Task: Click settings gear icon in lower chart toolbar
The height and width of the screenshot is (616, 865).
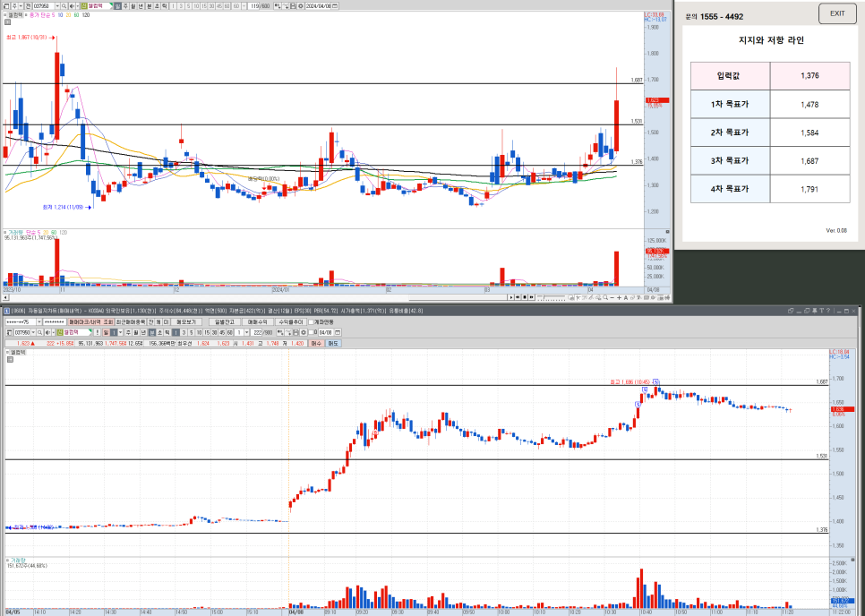Action: [303, 332]
